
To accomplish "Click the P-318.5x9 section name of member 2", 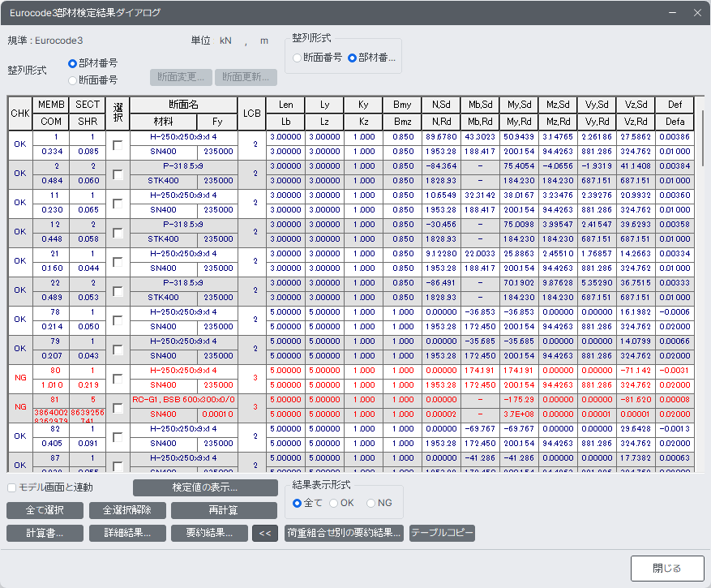I will [184, 166].
